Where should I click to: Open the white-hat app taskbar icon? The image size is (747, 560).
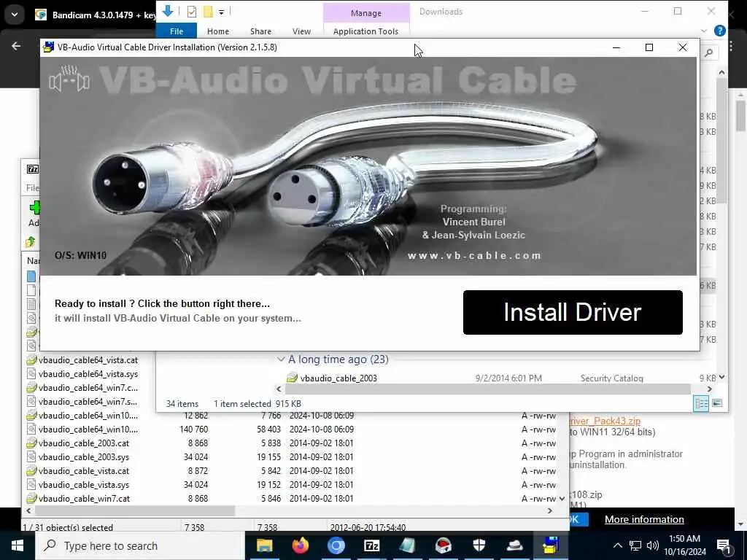[x=514, y=545]
